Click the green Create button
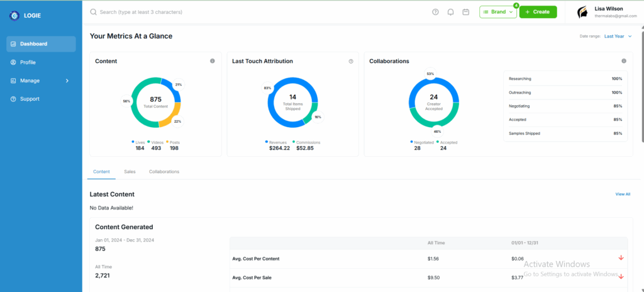This screenshot has height=292, width=644. coord(538,12)
